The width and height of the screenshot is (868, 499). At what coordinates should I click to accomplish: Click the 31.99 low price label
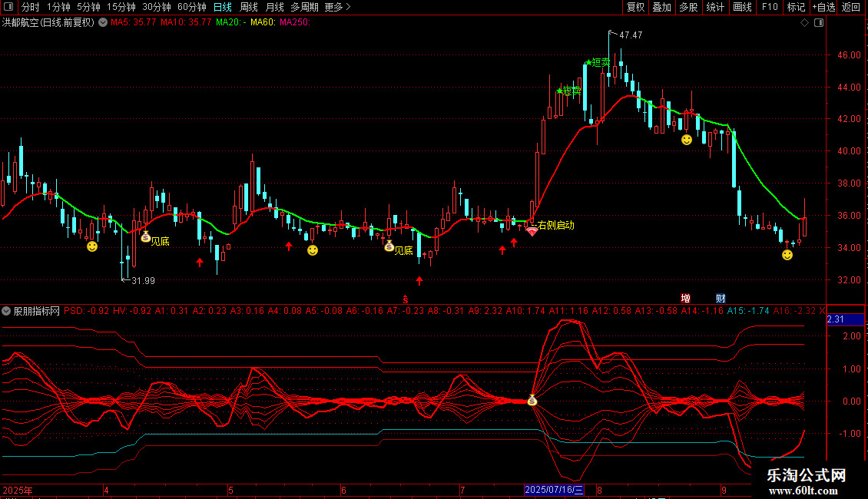pos(144,281)
